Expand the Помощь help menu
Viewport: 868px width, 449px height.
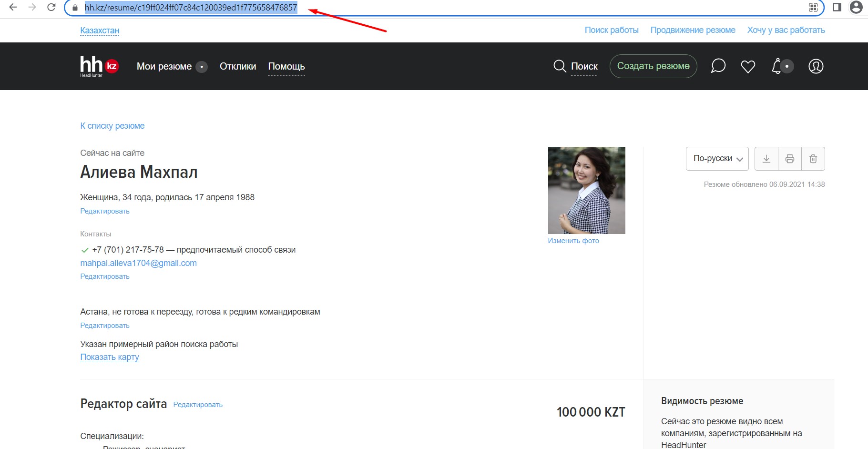point(286,66)
